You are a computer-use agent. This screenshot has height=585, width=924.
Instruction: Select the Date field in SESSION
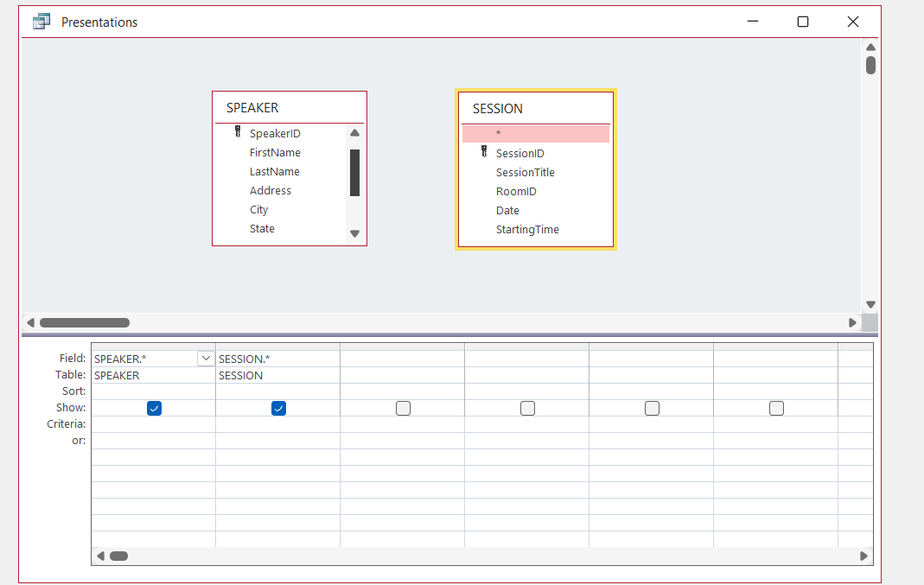507,210
